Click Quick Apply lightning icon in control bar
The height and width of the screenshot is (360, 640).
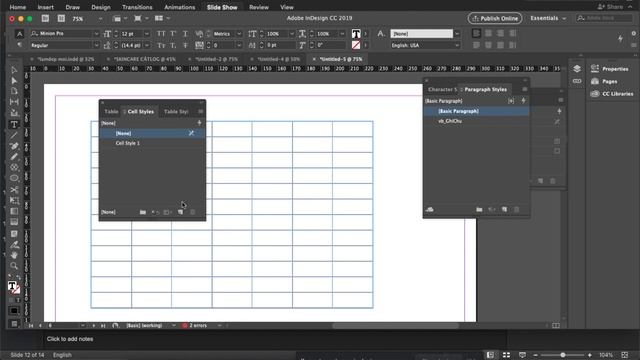[x=620, y=38]
